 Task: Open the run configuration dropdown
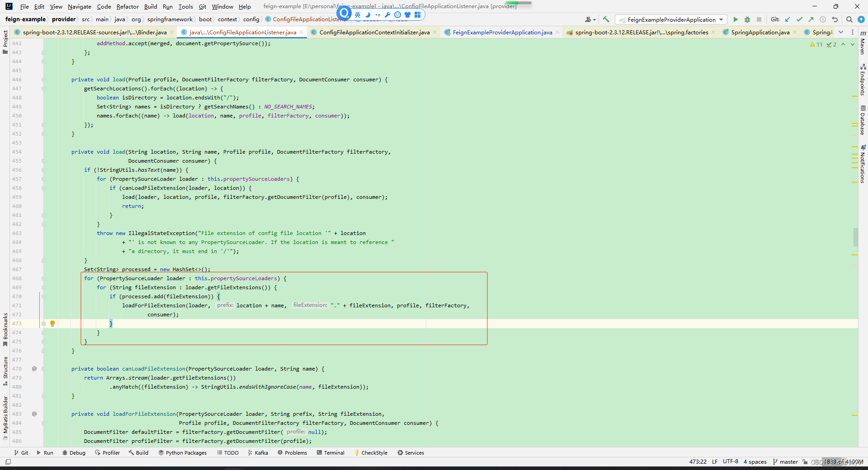pos(671,19)
